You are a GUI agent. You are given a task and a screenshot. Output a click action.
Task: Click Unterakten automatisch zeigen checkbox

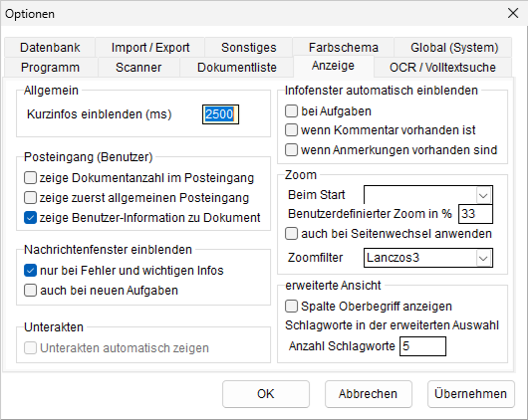(x=30, y=348)
